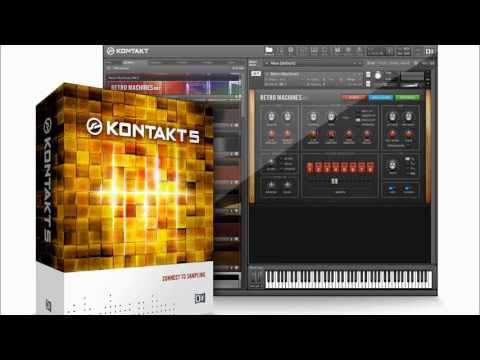The image size is (480, 360).
Task: Select step button 1 in the sequencer row
Action: click(310, 167)
